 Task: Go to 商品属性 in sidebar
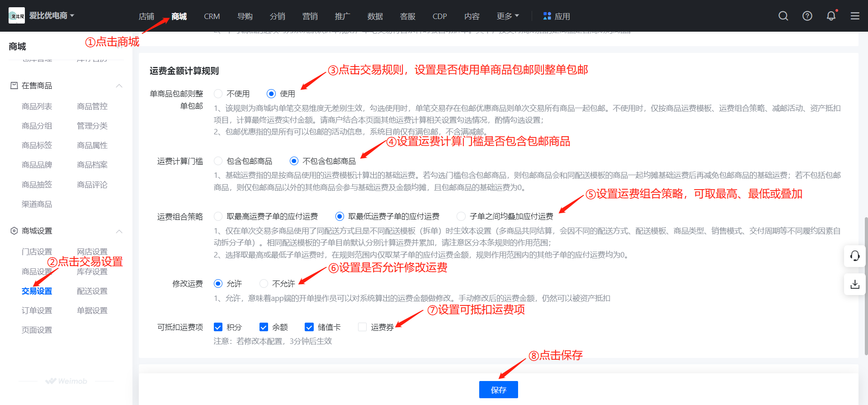(92, 145)
